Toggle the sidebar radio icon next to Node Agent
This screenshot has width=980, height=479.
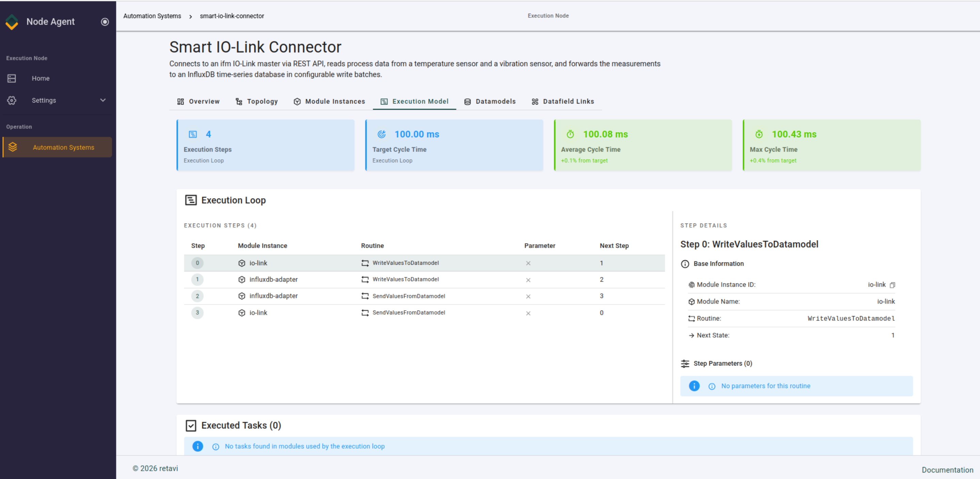105,22
